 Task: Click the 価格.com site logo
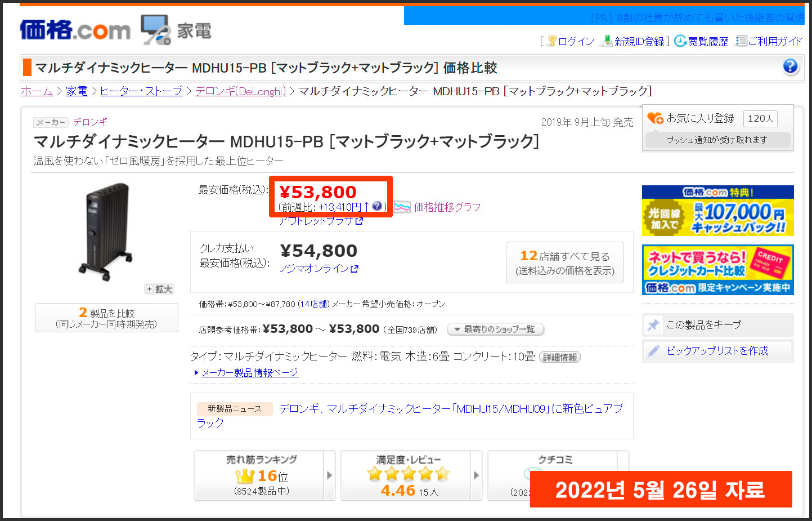click(x=75, y=30)
